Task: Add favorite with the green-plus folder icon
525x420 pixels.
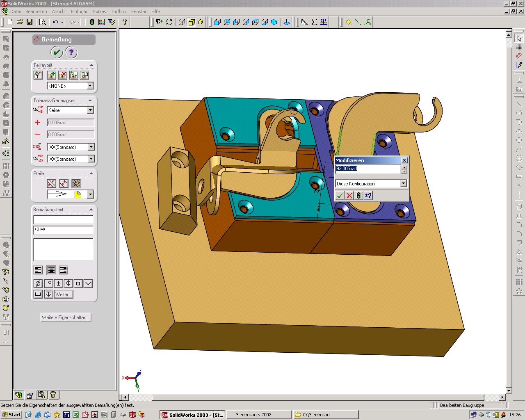Action: [51, 75]
